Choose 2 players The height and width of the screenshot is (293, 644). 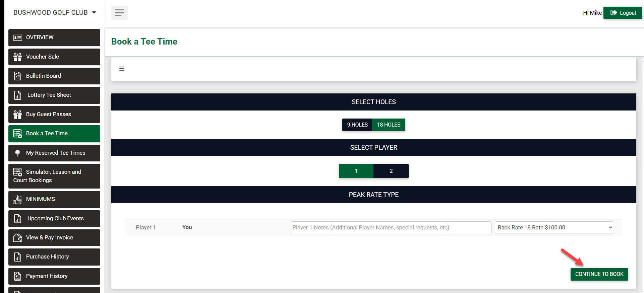click(x=391, y=171)
